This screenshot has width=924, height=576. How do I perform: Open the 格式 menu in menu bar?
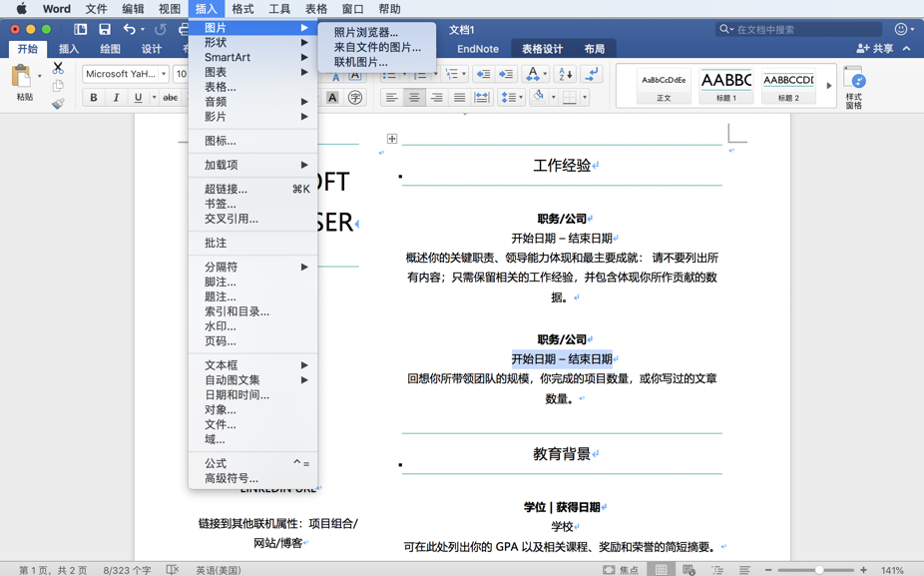tap(242, 8)
